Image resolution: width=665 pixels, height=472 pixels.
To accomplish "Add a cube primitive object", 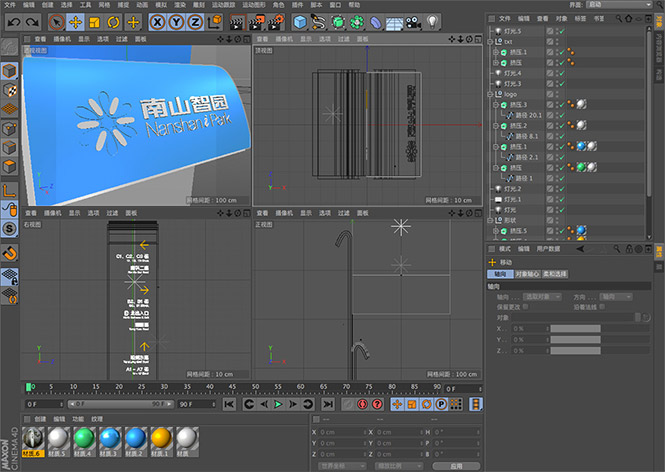I will [300, 22].
